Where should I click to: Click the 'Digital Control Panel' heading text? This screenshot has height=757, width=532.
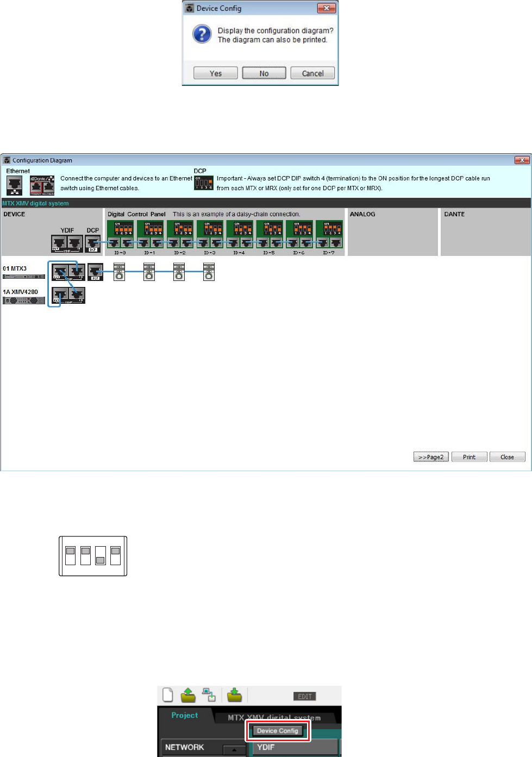pyautogui.click(x=136, y=214)
